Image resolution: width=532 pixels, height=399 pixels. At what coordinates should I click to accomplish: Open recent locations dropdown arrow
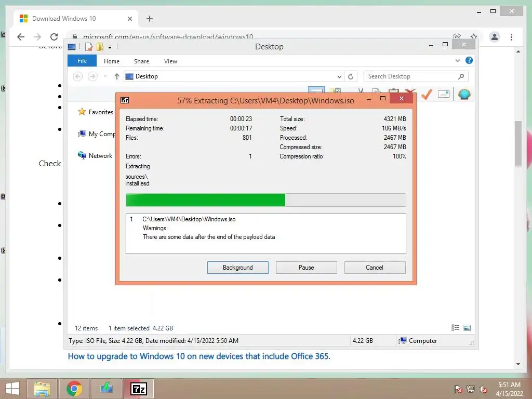105,76
